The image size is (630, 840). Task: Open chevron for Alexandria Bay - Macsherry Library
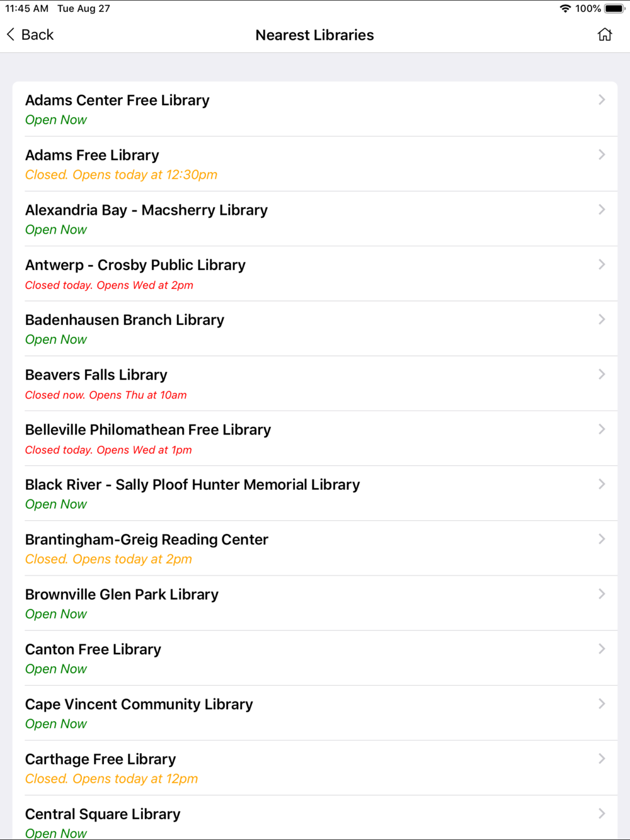[602, 209]
